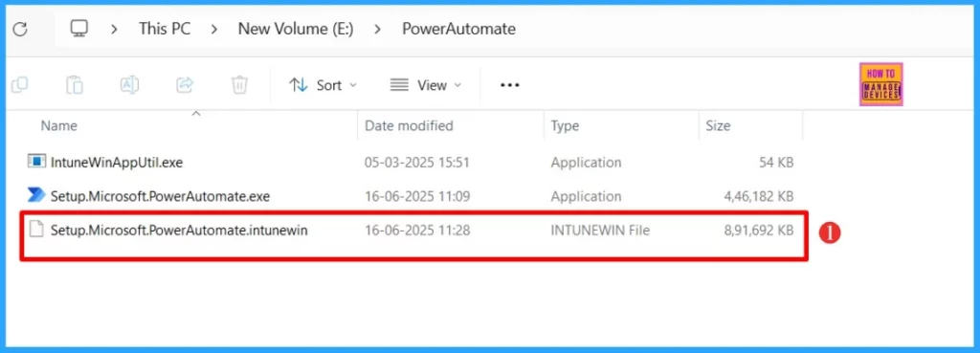This screenshot has height=353, width=980.
Task: Click the 4,46,182 KB size value
Action: [x=759, y=196]
